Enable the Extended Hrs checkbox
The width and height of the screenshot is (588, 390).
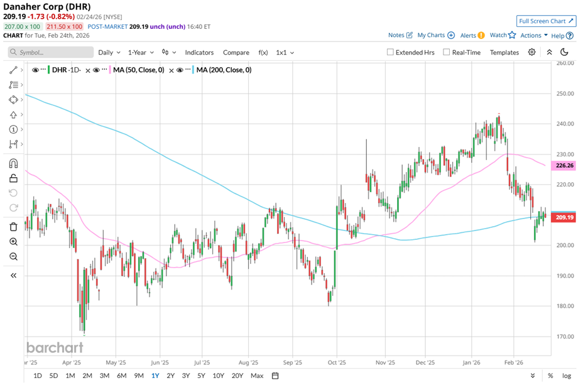point(390,53)
